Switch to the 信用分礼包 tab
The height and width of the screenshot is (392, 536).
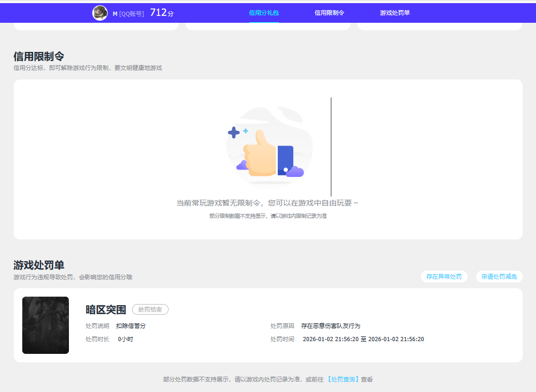[x=263, y=13]
